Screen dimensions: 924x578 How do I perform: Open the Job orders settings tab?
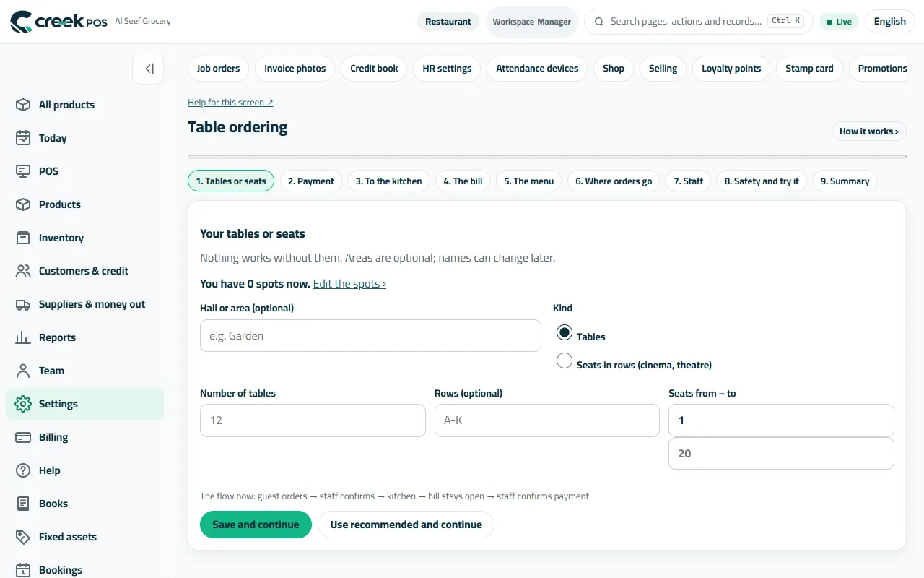pyautogui.click(x=218, y=69)
